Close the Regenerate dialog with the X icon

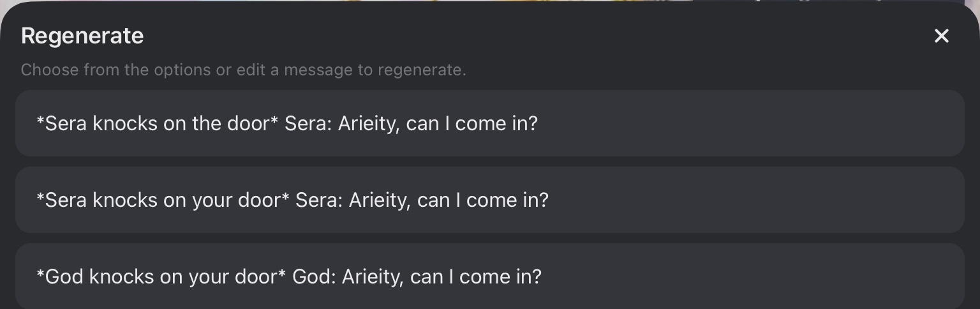941,36
